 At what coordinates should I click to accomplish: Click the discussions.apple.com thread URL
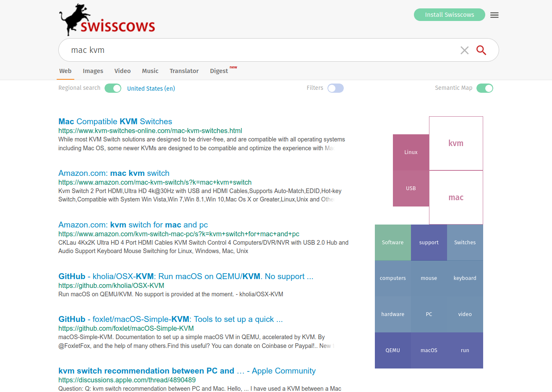coord(127,380)
